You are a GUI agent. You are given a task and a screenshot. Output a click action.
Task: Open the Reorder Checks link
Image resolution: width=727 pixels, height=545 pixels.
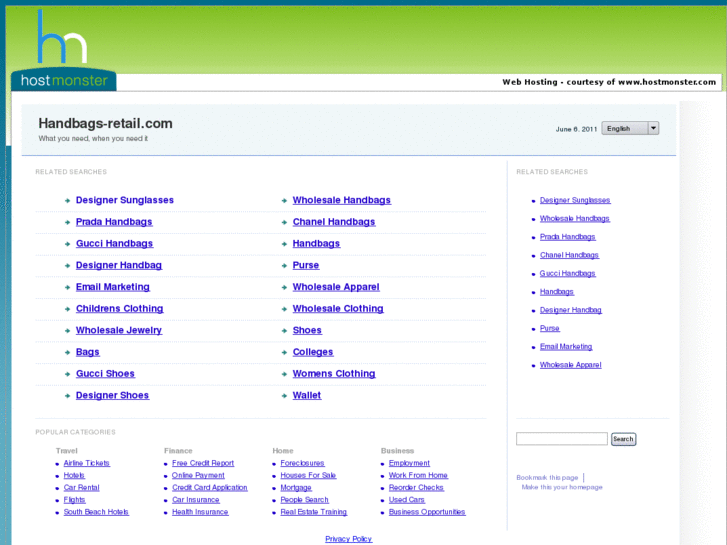pos(416,488)
